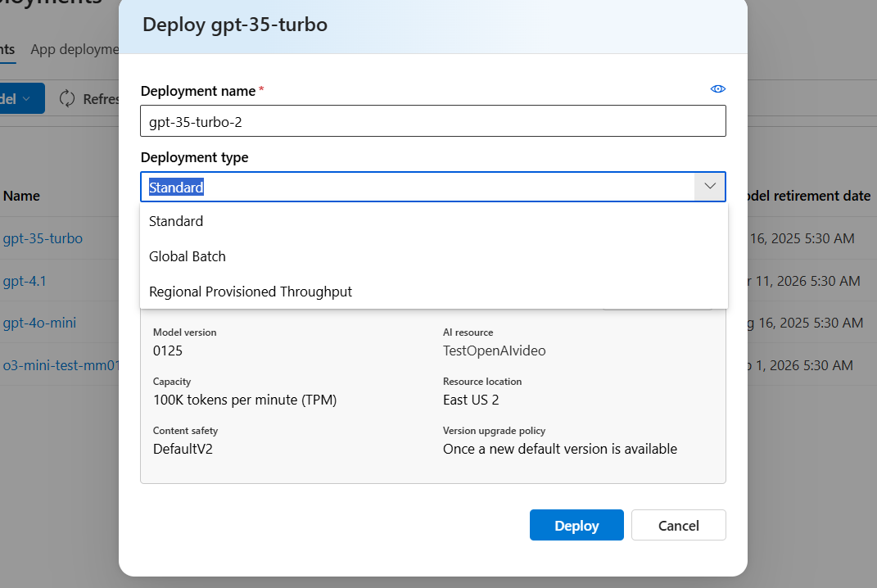Select Standard from the dropdown list
The image size is (877, 588).
click(x=433, y=221)
